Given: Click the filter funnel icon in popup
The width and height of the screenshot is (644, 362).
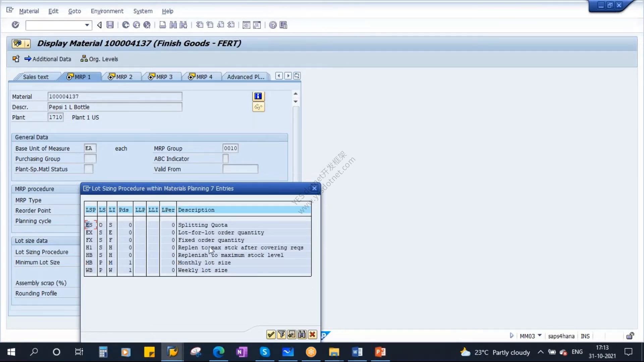Looking at the screenshot, I should coord(281,334).
